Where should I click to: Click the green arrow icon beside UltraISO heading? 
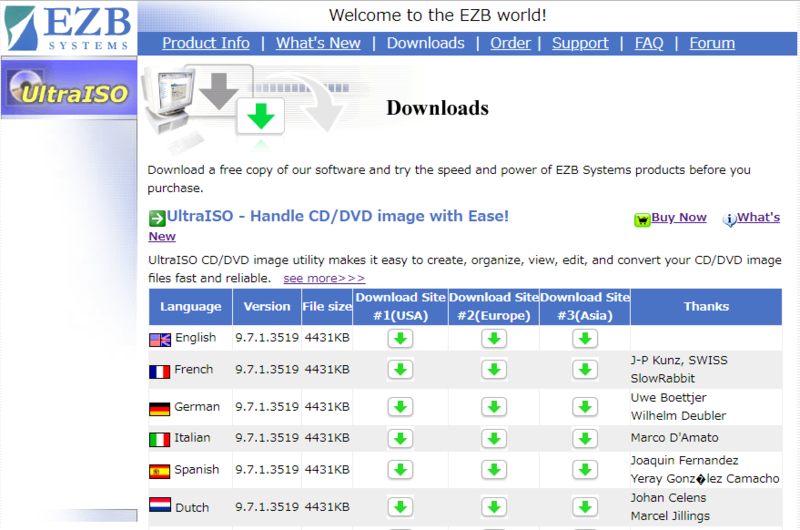[x=157, y=218]
